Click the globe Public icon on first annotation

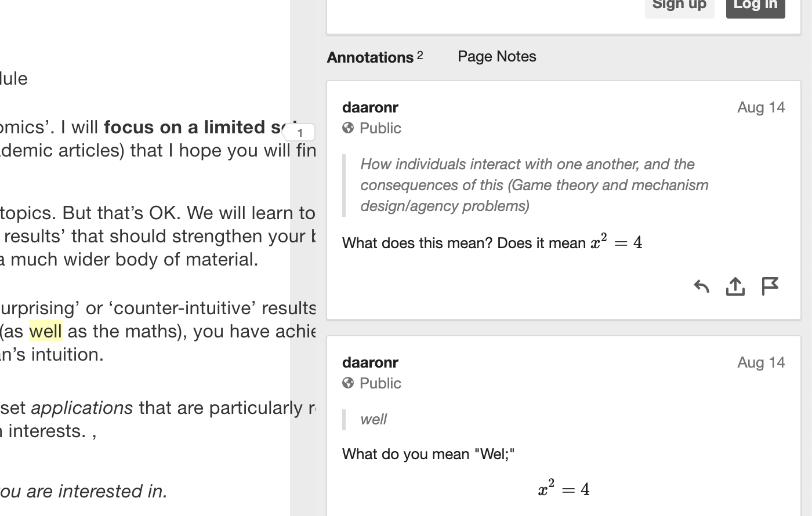[348, 128]
